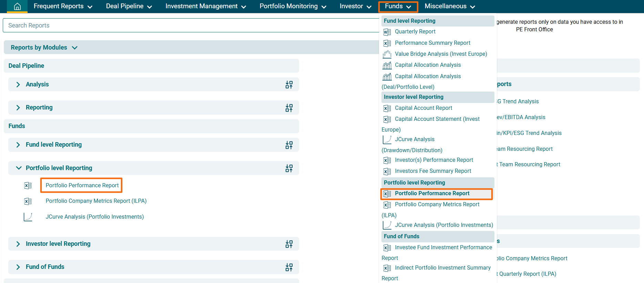Click the rearrange icon in Portfolio level Reporting row

[289, 168]
